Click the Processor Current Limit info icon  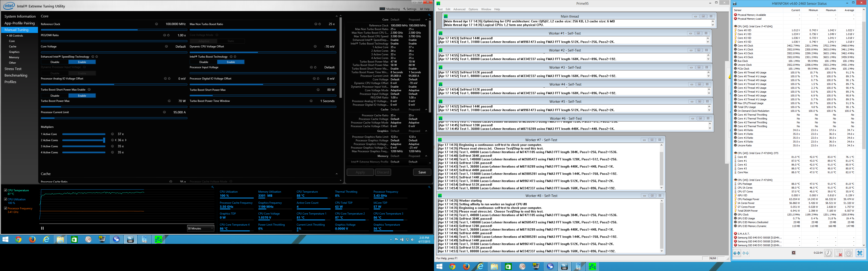tap(164, 112)
